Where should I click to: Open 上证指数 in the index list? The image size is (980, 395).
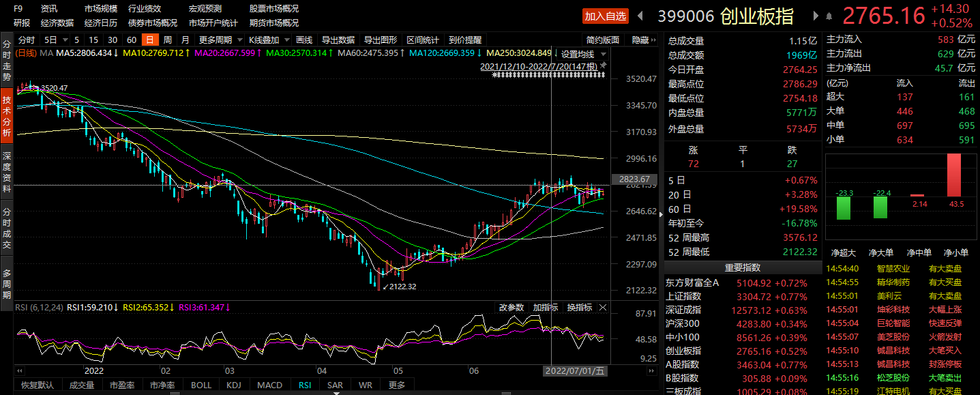click(683, 296)
